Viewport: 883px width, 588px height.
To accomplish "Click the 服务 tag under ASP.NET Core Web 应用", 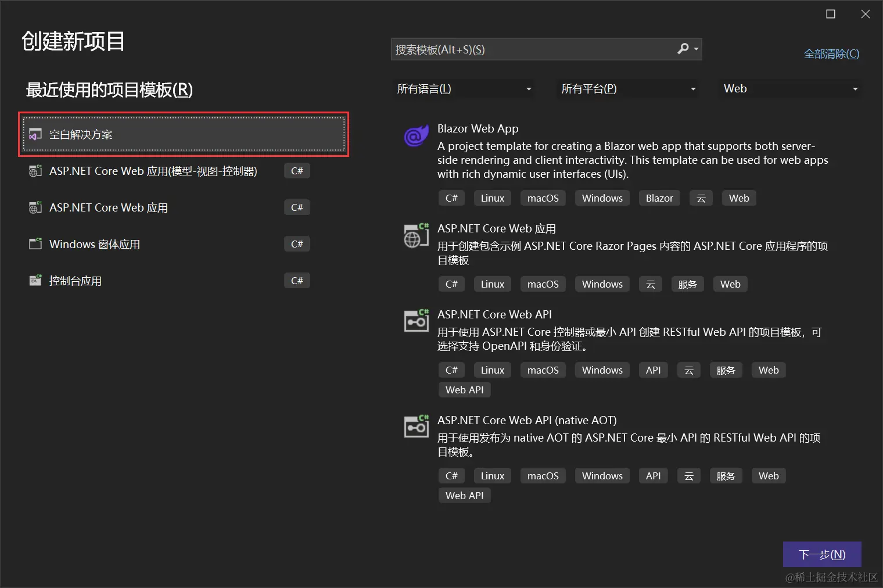I will [x=687, y=284].
